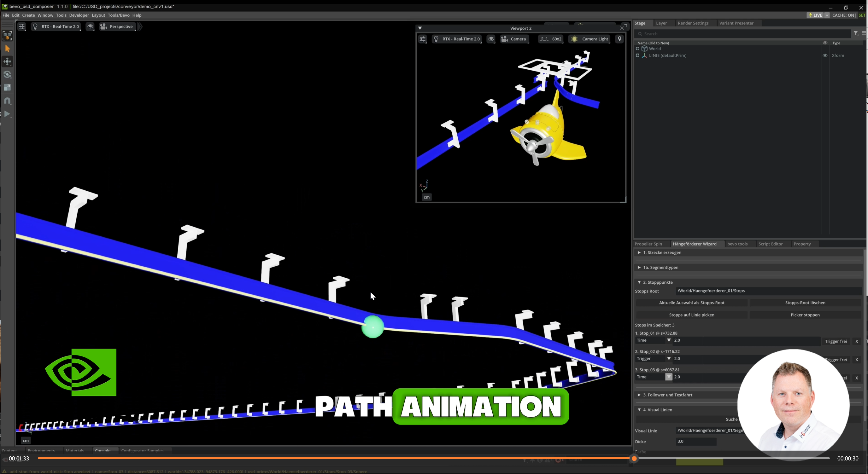Switch to the Script Editor tab
Image resolution: width=868 pixels, height=474 pixels.
point(770,244)
